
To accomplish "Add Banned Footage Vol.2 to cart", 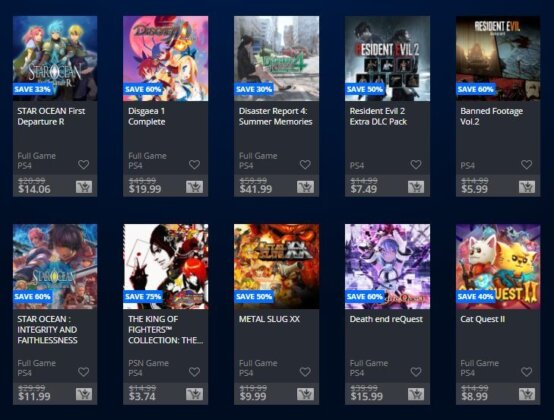I will coord(527,187).
